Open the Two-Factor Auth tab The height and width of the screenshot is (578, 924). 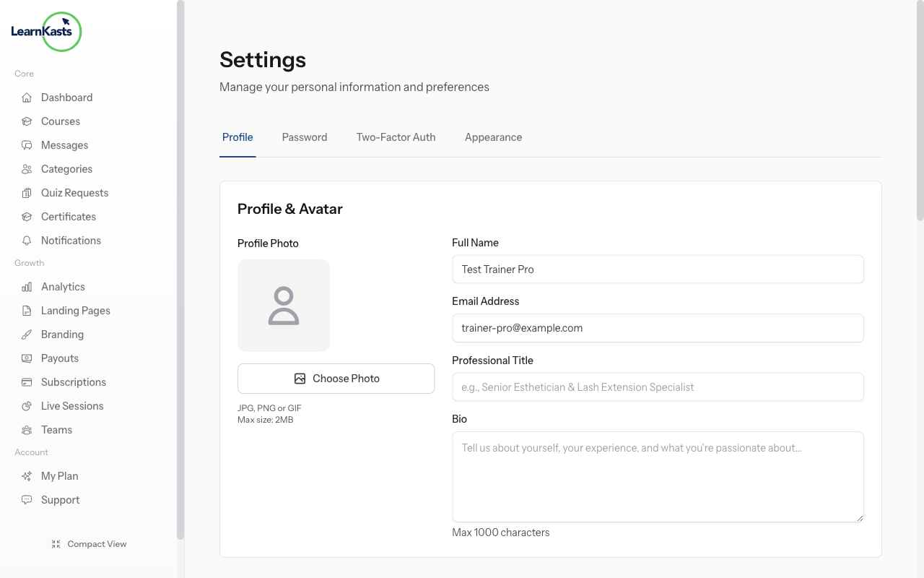396,137
